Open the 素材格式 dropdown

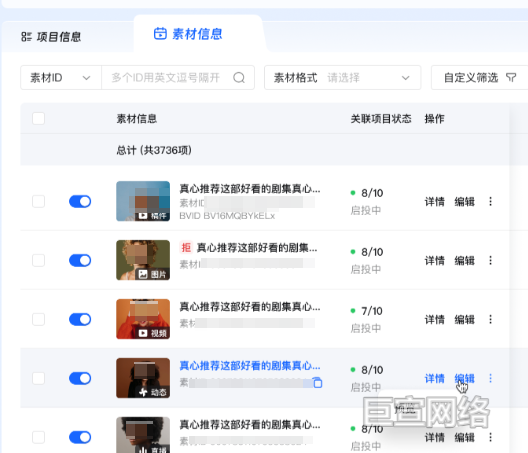(x=342, y=78)
